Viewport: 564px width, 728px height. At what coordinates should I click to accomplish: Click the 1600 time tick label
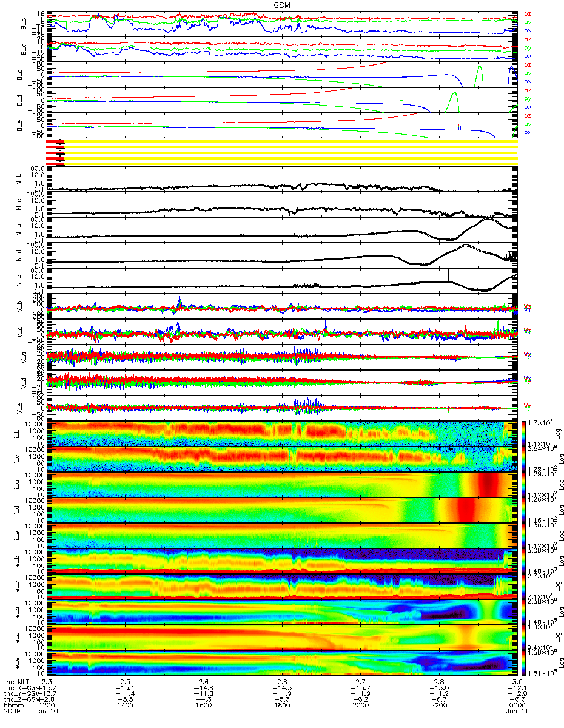[x=203, y=705]
